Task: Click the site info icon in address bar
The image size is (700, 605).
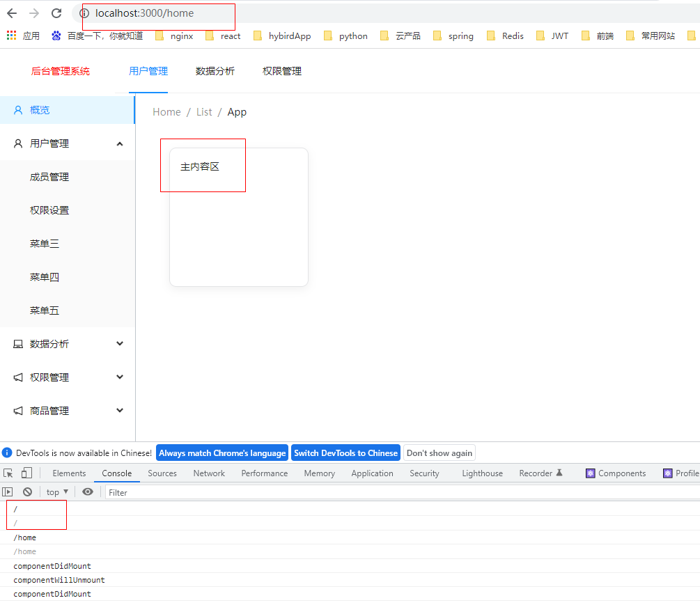Action: 84,13
